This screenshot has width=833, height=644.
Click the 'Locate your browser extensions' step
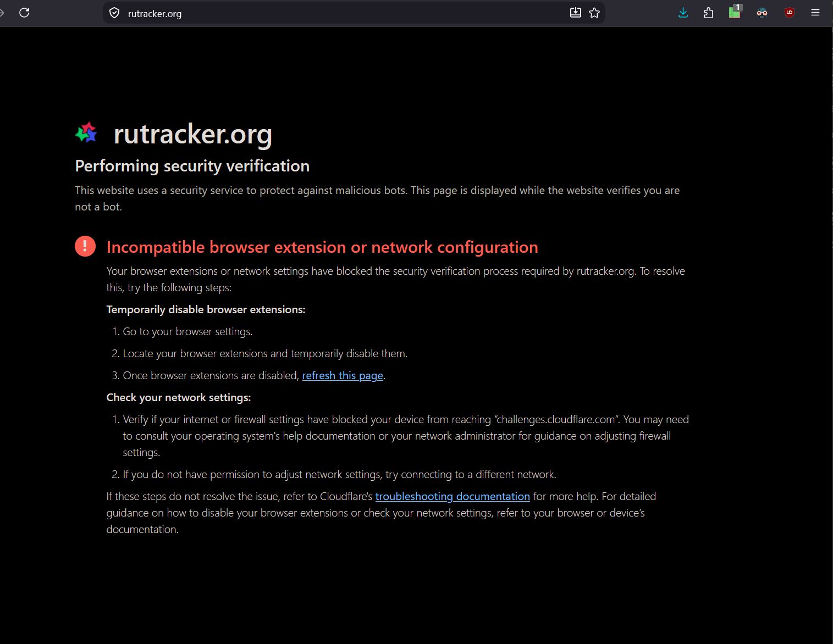[265, 353]
